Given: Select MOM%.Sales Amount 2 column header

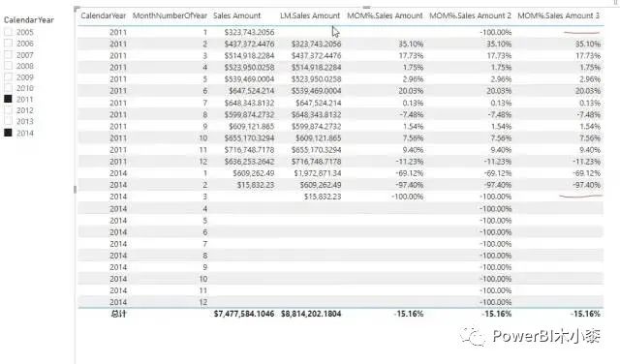Looking at the screenshot, I should [x=470, y=15].
